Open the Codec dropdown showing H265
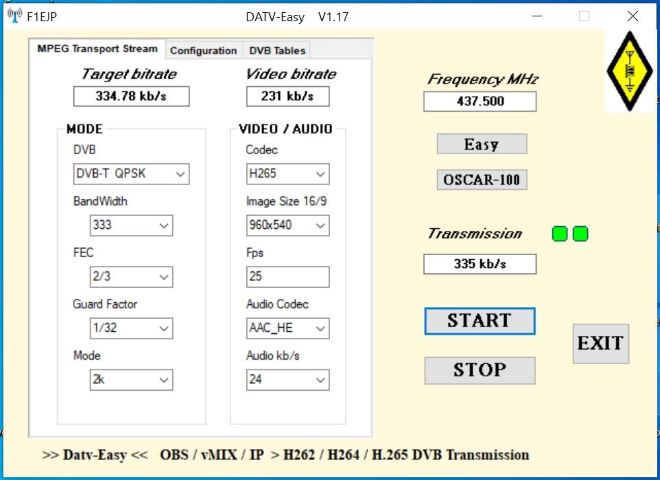Image resolution: width=660 pixels, height=480 pixels. (287, 174)
